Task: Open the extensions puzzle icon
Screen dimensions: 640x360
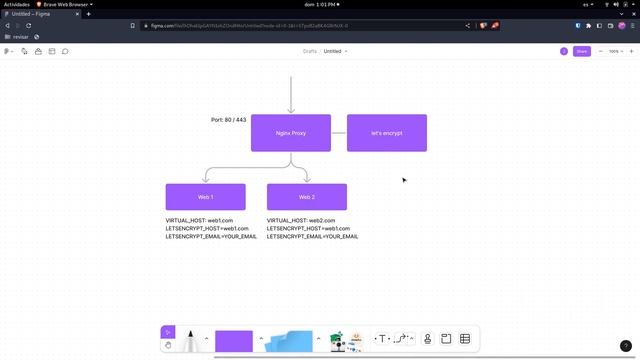Action: (589, 26)
